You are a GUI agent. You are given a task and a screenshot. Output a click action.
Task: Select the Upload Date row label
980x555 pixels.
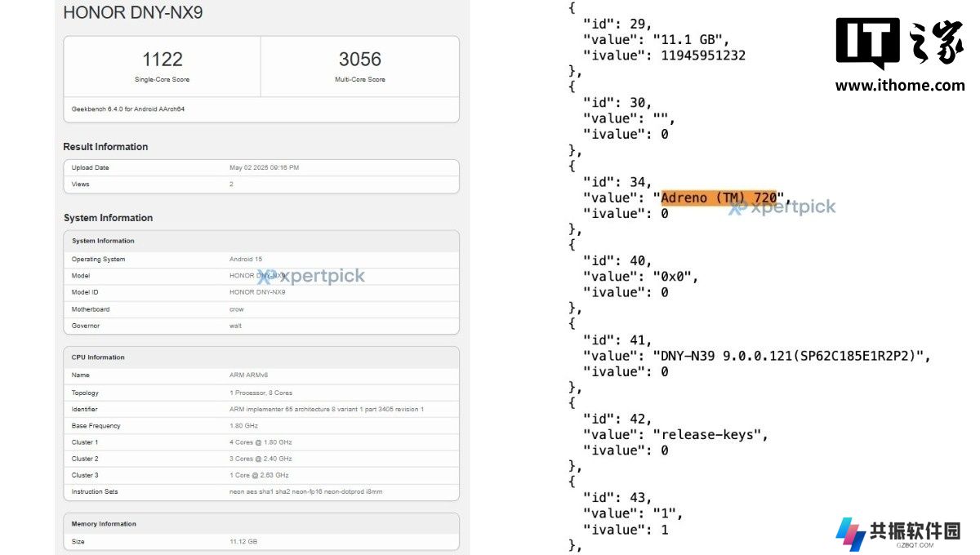(90, 167)
